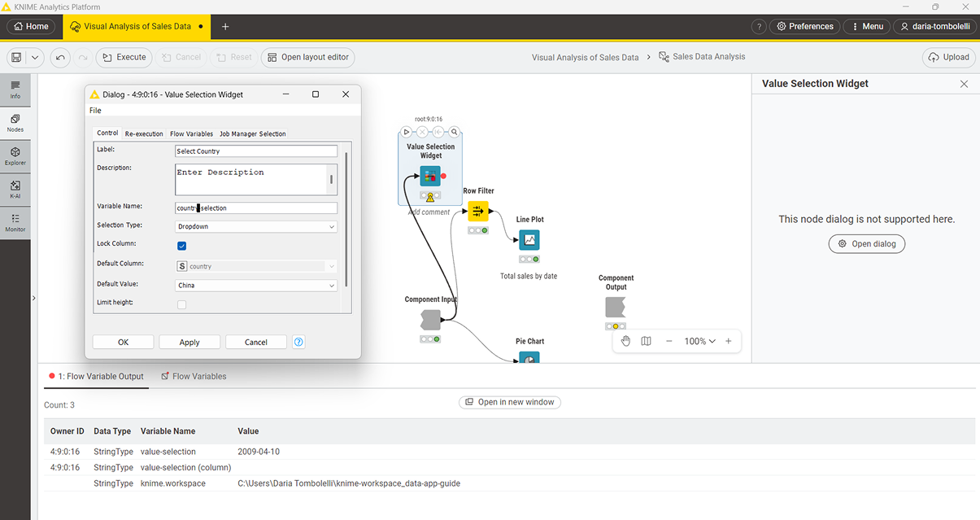Open the Selection Type dropdown

pyautogui.click(x=255, y=225)
